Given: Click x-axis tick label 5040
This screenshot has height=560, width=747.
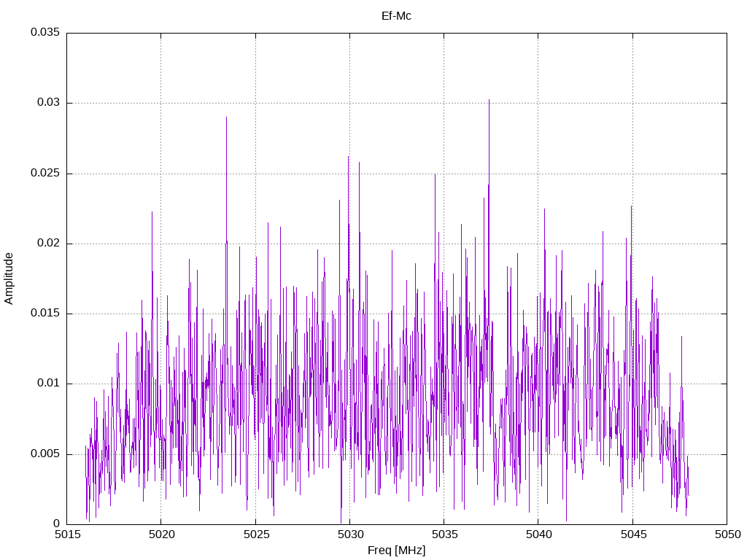Looking at the screenshot, I should [x=539, y=534].
